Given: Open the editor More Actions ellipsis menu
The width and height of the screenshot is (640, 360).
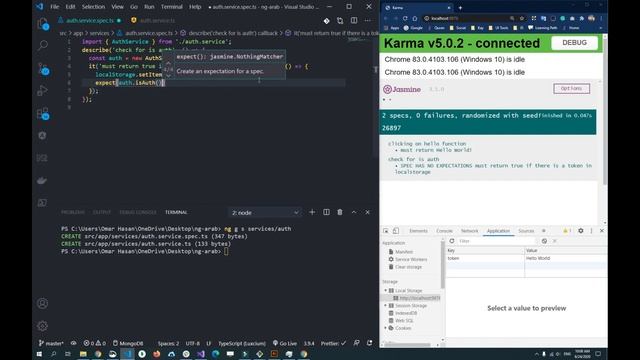Looking at the screenshot, I should [x=368, y=20].
